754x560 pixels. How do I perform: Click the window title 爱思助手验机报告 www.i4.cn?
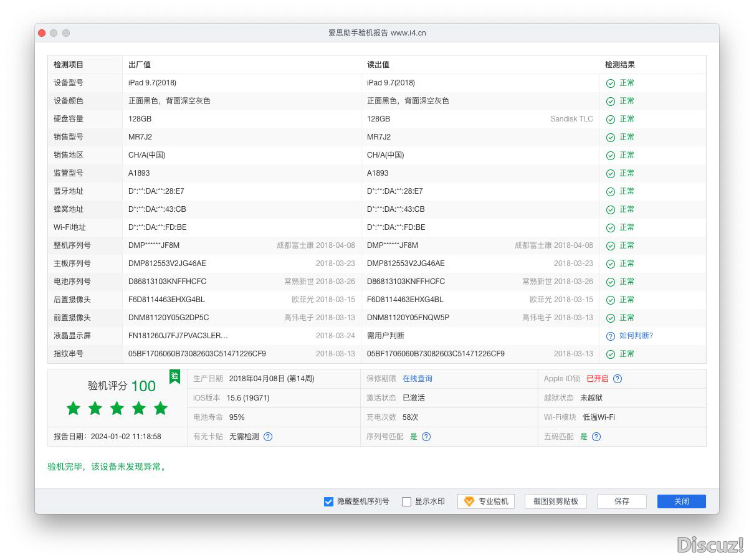[x=377, y=33]
